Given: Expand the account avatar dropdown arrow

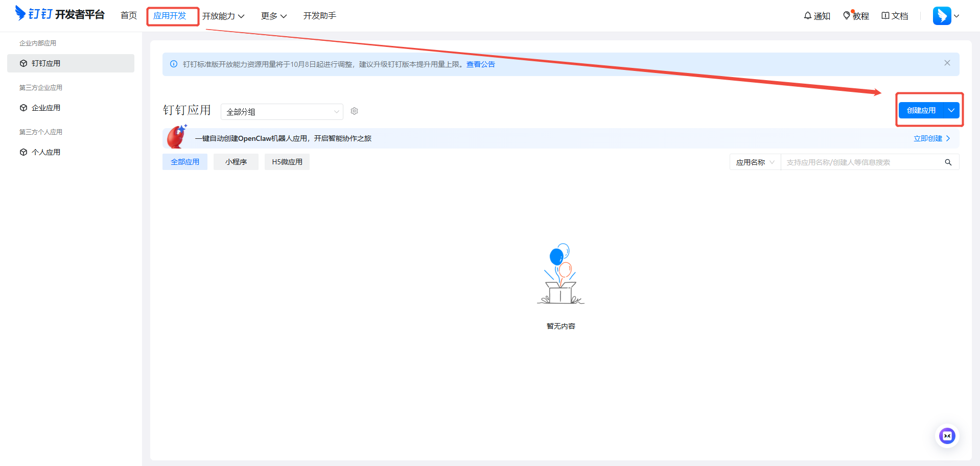Looking at the screenshot, I should point(956,16).
